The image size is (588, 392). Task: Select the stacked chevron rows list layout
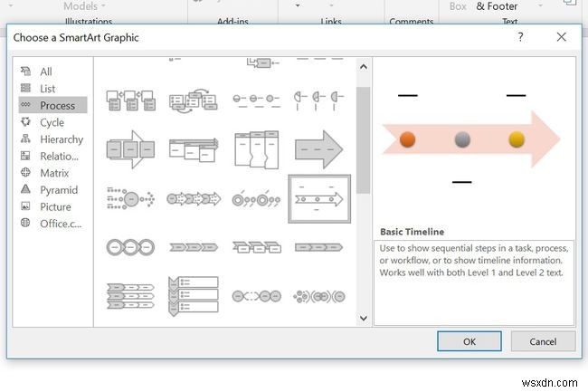pyautogui.click(x=130, y=296)
